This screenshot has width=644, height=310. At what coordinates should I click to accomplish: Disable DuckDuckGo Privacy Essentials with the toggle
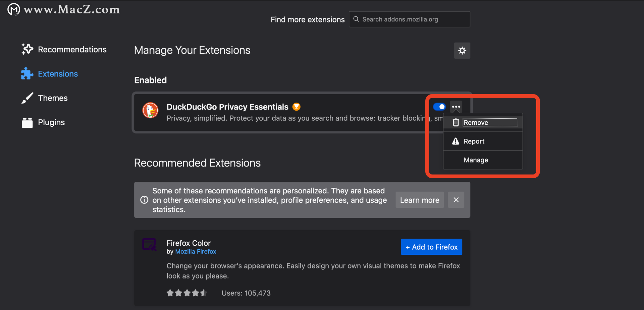439,107
